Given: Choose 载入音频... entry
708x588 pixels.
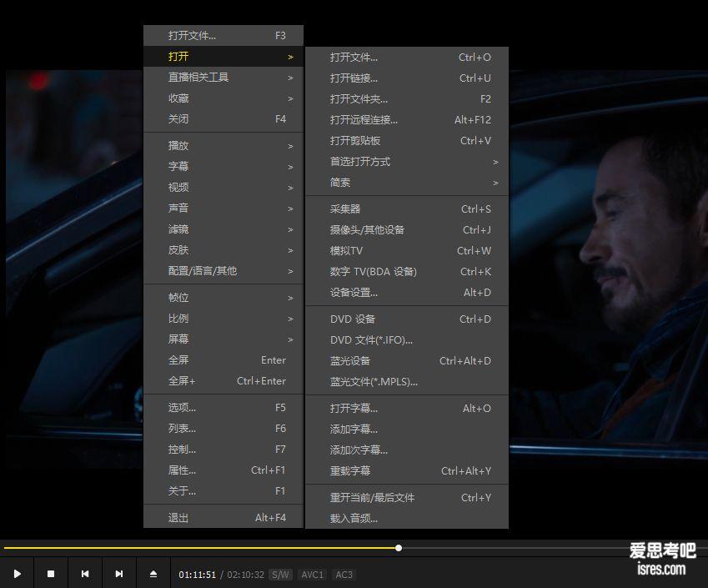Looking at the screenshot, I should point(407,518).
